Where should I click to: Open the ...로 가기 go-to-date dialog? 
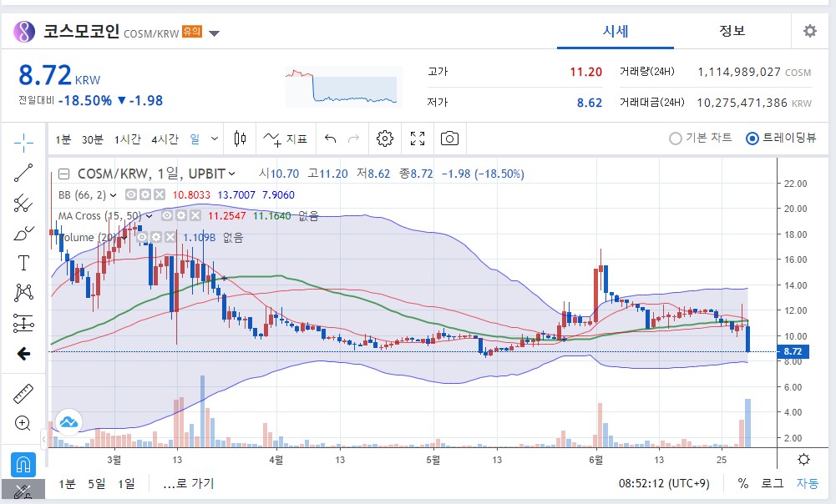(x=188, y=484)
